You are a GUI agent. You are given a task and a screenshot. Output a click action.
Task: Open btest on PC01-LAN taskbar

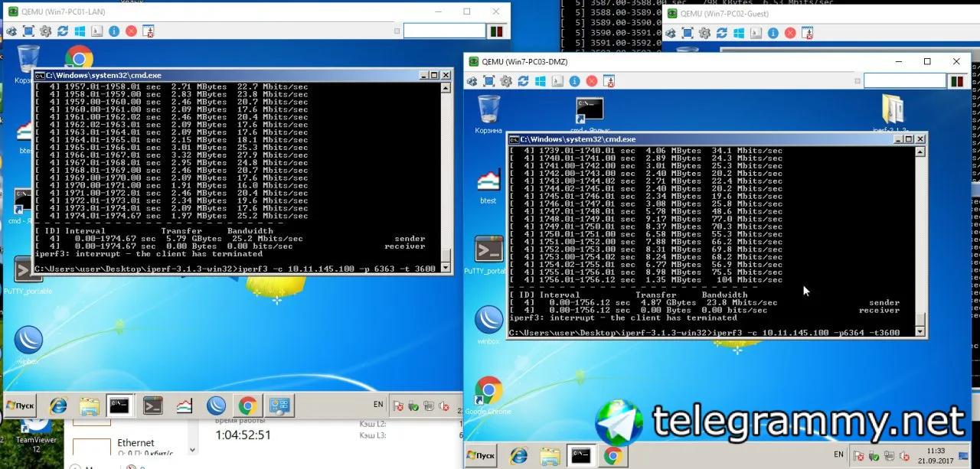coord(184,405)
